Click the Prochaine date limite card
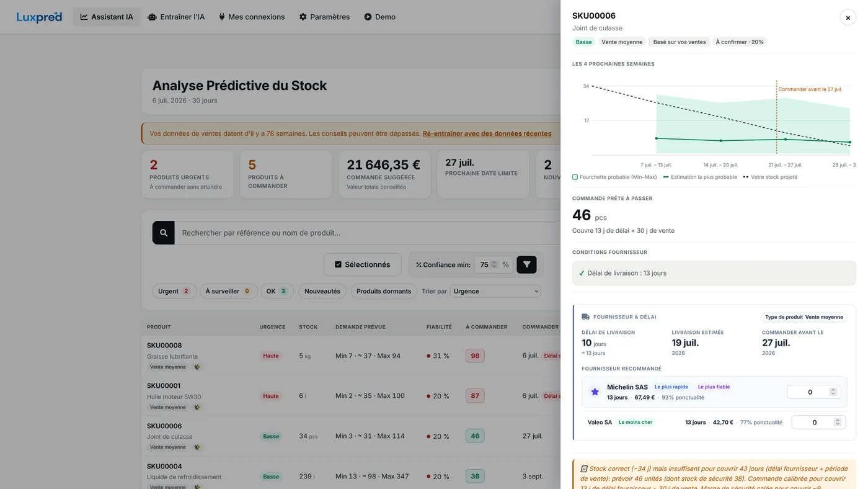This screenshot has width=868, height=489. pos(483,174)
